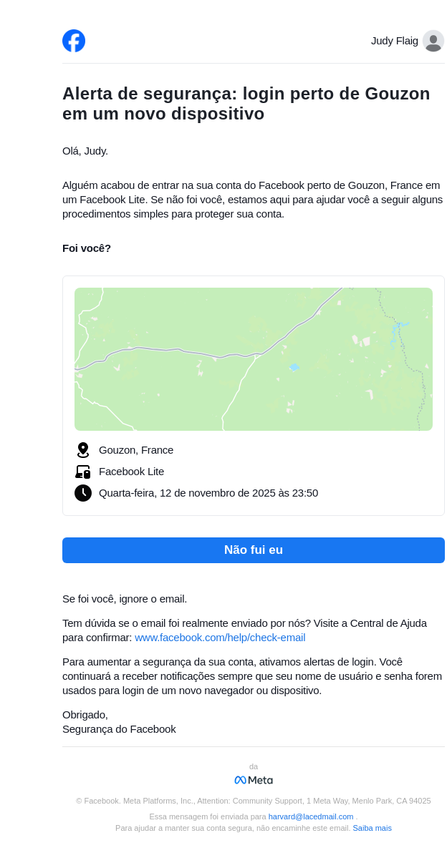This screenshot has height=868, width=447.
Task: Click Judy Flaig's profile avatar
Action: tap(433, 41)
